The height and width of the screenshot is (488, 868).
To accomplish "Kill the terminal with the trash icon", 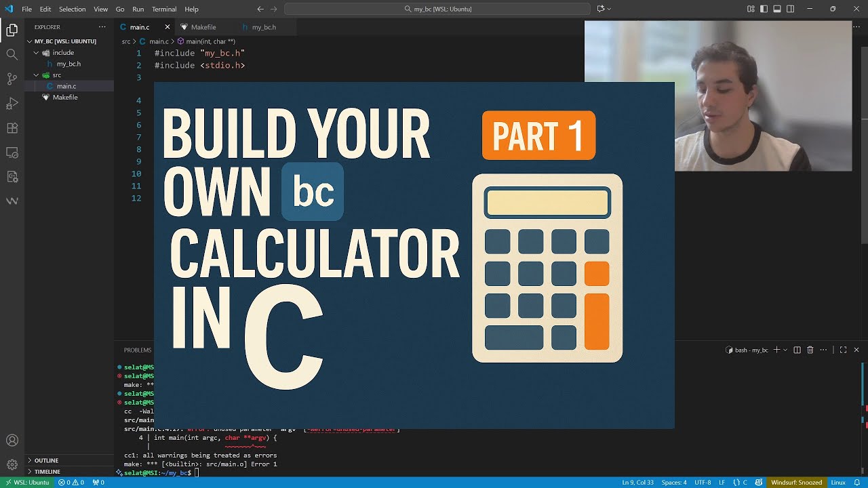I will point(810,350).
